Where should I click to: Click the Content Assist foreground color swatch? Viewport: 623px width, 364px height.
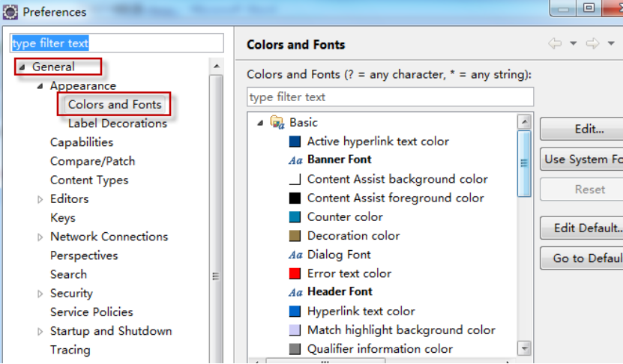(295, 198)
